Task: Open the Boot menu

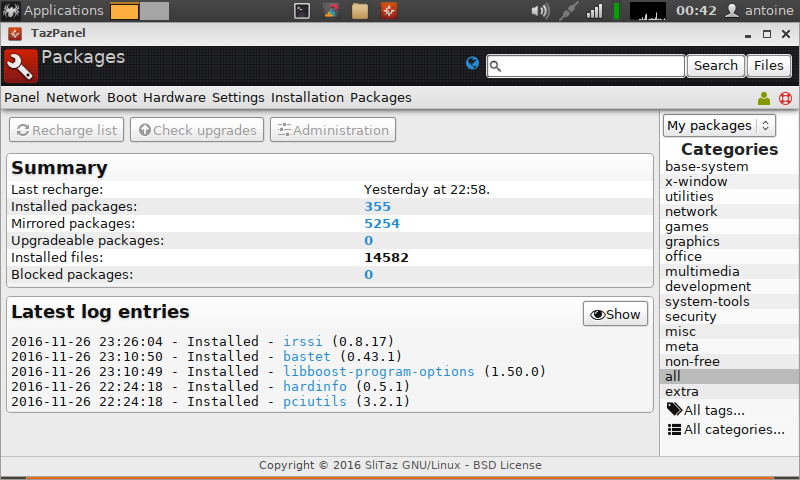Action: click(122, 97)
